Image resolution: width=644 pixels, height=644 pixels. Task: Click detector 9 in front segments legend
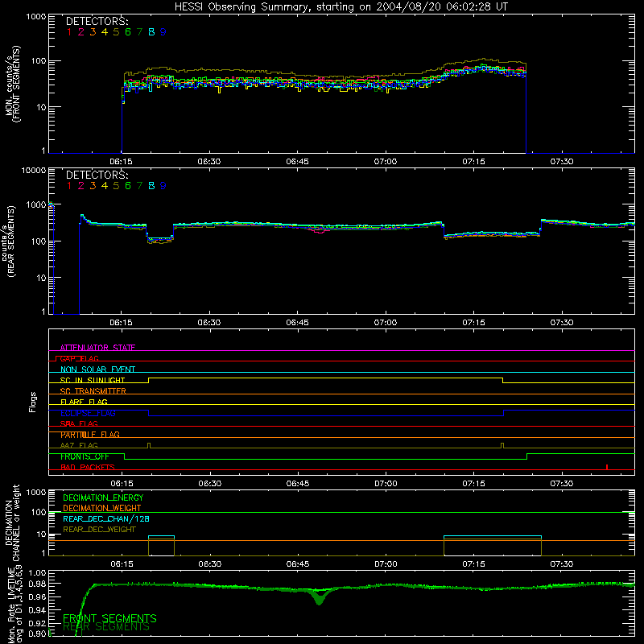point(163,32)
